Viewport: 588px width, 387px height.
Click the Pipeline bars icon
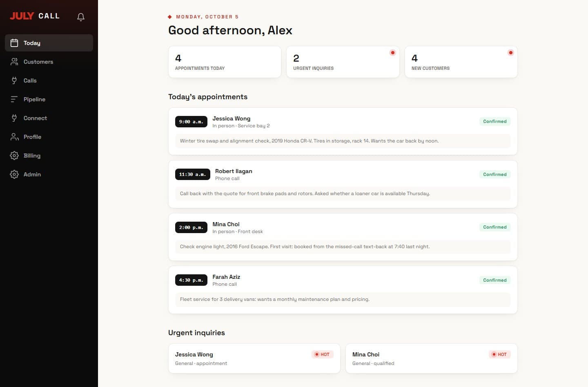click(14, 99)
